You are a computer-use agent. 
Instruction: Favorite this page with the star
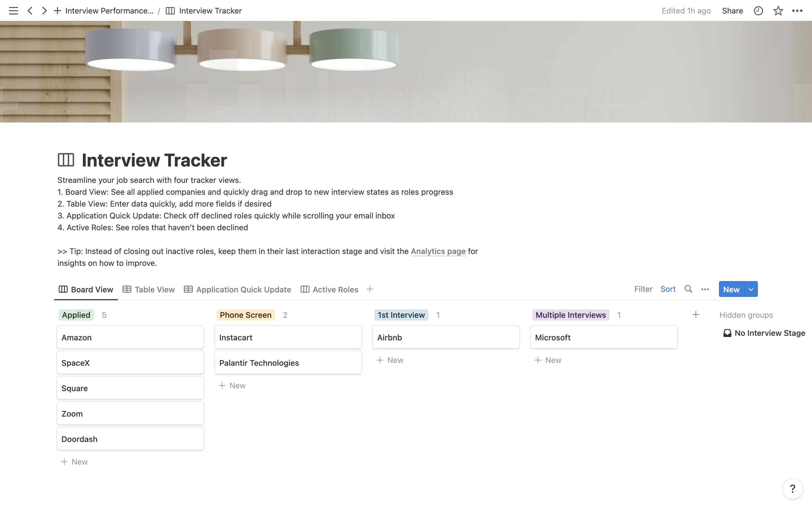click(x=778, y=11)
